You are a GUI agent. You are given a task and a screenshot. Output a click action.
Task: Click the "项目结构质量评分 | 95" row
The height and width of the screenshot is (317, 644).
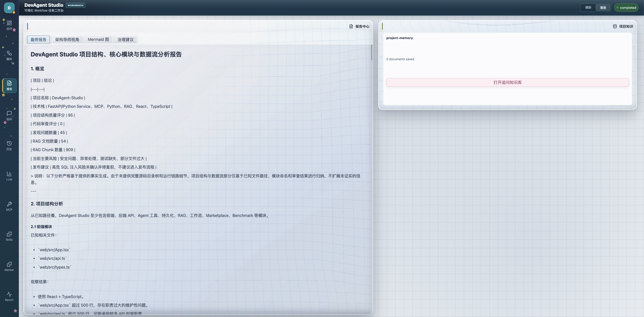[53, 115]
